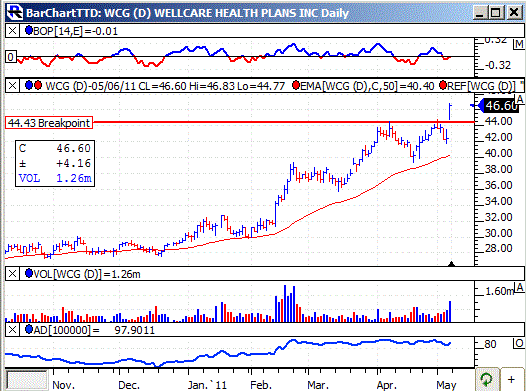Screen dimensions: 526x391
Task: Click the Nov. date axis label
Action: point(63,385)
